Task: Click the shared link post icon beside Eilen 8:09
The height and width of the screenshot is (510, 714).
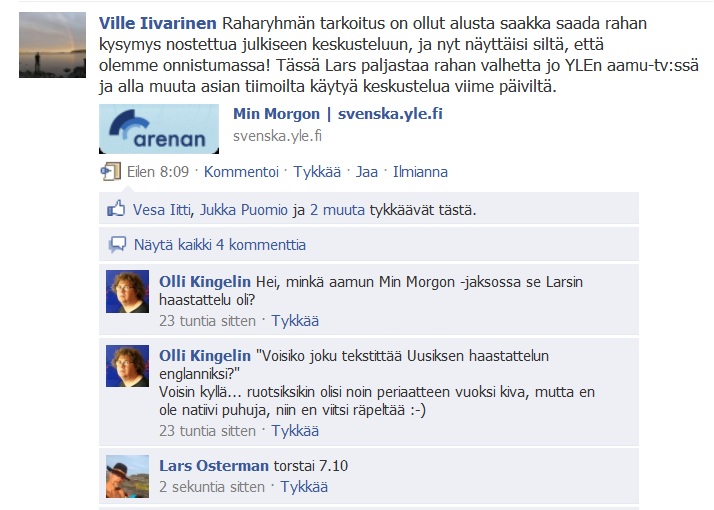Action: point(111,172)
